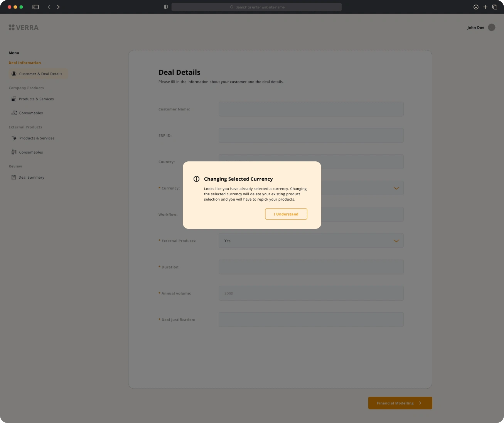Screen dimensions: 504x423
Task: Click the I Understand button
Action: coord(286,214)
